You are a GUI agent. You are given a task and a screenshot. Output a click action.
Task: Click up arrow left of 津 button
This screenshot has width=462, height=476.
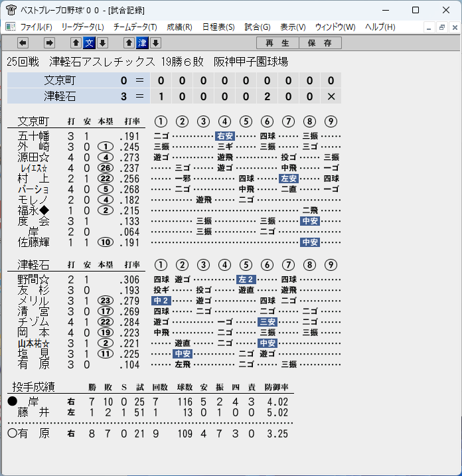(x=129, y=42)
